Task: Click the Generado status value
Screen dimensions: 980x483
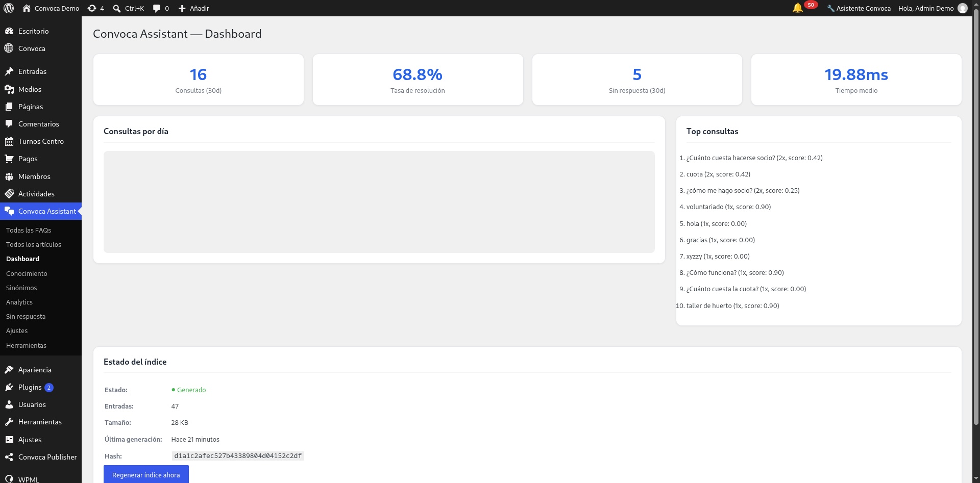Action: tap(189, 390)
